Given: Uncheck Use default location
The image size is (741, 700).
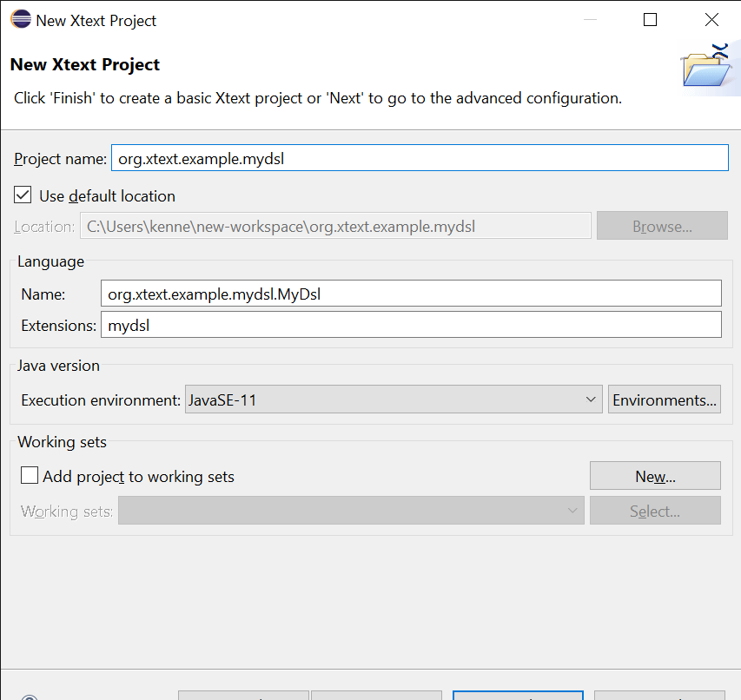Looking at the screenshot, I should (23, 195).
